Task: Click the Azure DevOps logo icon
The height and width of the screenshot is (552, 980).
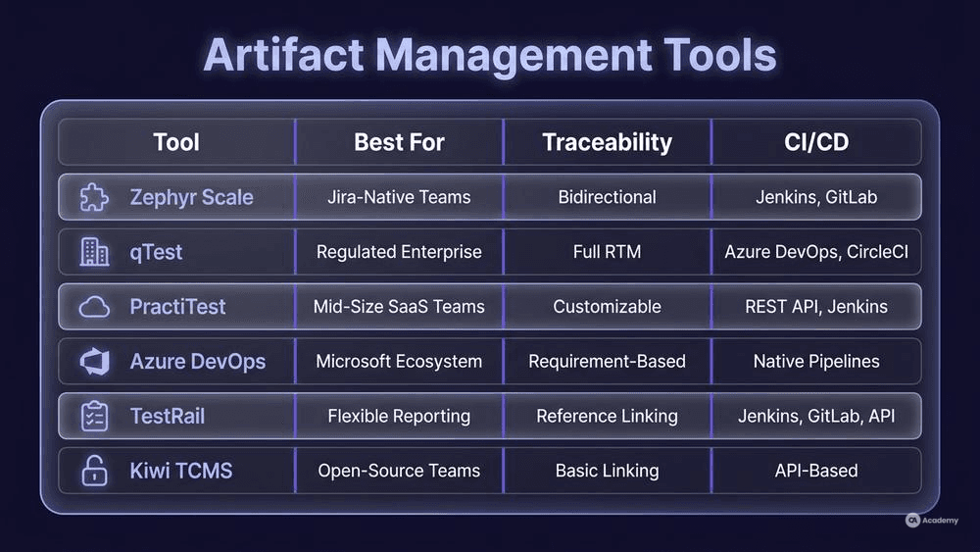Action: pyautogui.click(x=94, y=362)
